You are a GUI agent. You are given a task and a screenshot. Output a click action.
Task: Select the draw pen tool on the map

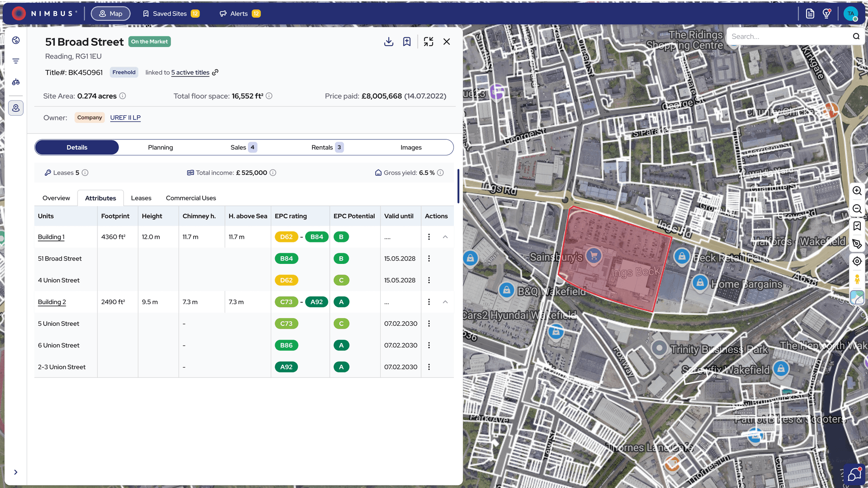[857, 244]
